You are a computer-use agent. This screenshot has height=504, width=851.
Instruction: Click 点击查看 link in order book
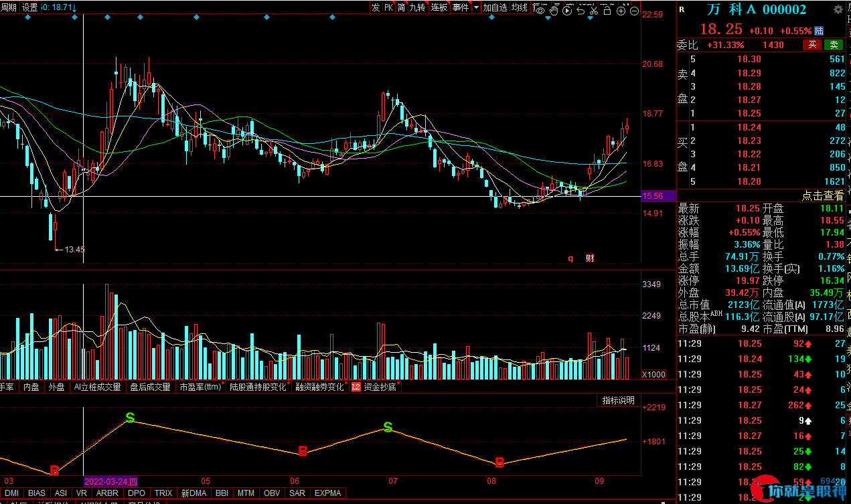(x=823, y=195)
